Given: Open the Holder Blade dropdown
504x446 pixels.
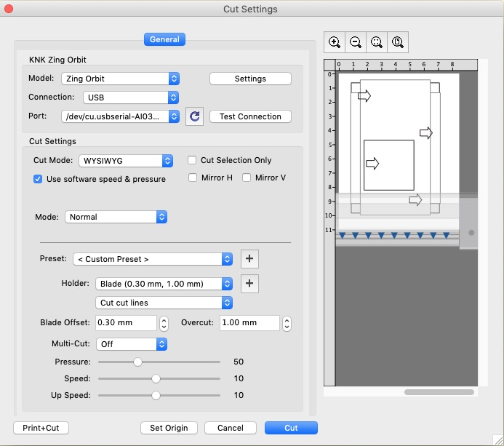Looking at the screenshot, I should (x=164, y=284).
